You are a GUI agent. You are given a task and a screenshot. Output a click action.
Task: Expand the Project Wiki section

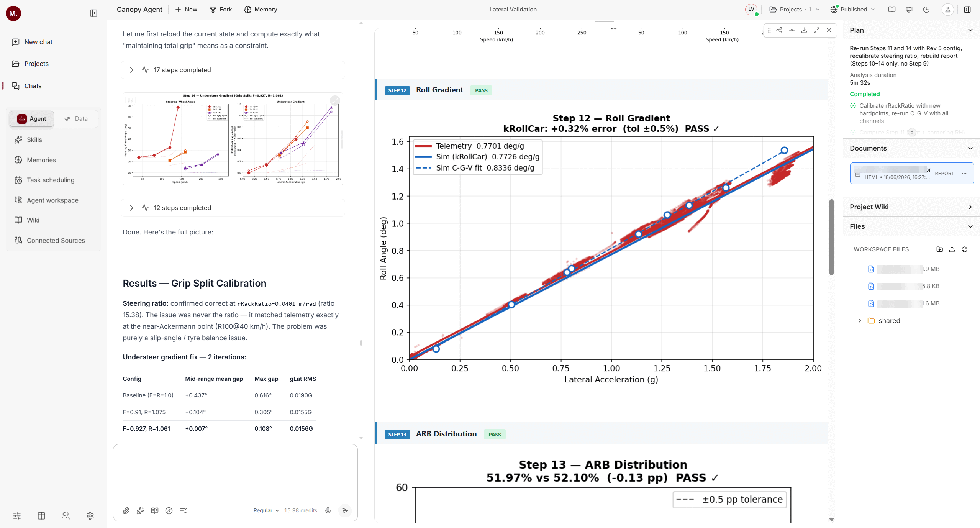pos(970,207)
